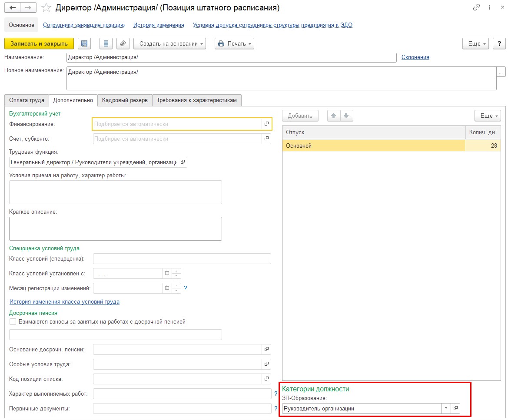
Task: Expand the ЗП-Образование category dropdown arrow
Action: coord(446,408)
